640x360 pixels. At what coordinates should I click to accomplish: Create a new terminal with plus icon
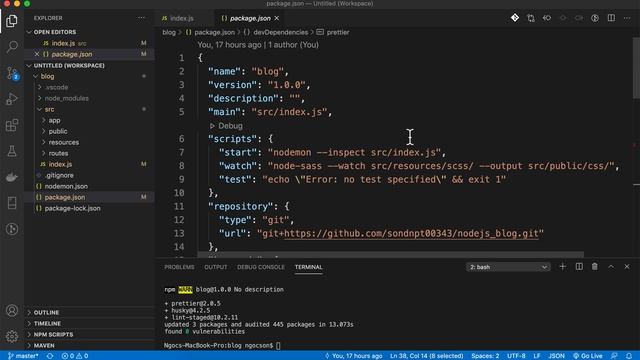tap(562, 267)
